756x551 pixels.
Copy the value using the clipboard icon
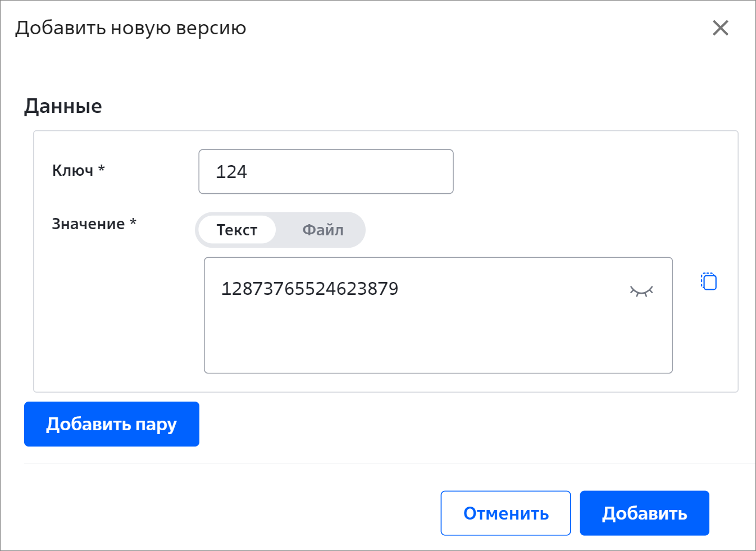709,281
